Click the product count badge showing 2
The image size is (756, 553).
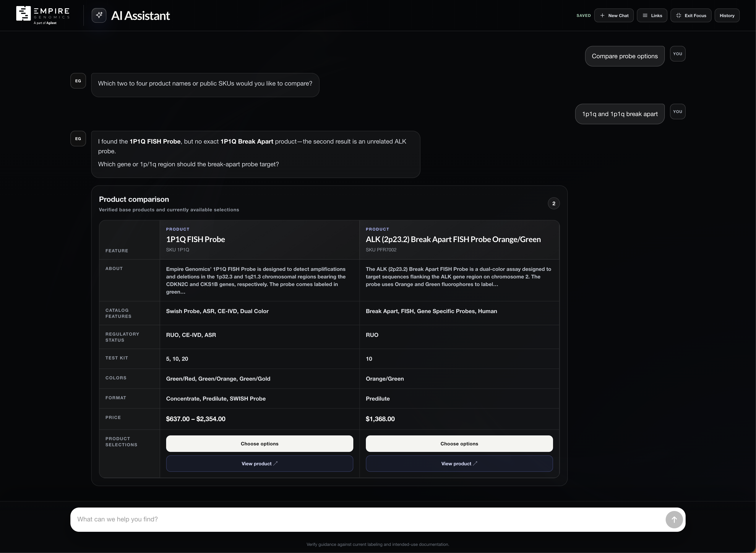pyautogui.click(x=554, y=204)
